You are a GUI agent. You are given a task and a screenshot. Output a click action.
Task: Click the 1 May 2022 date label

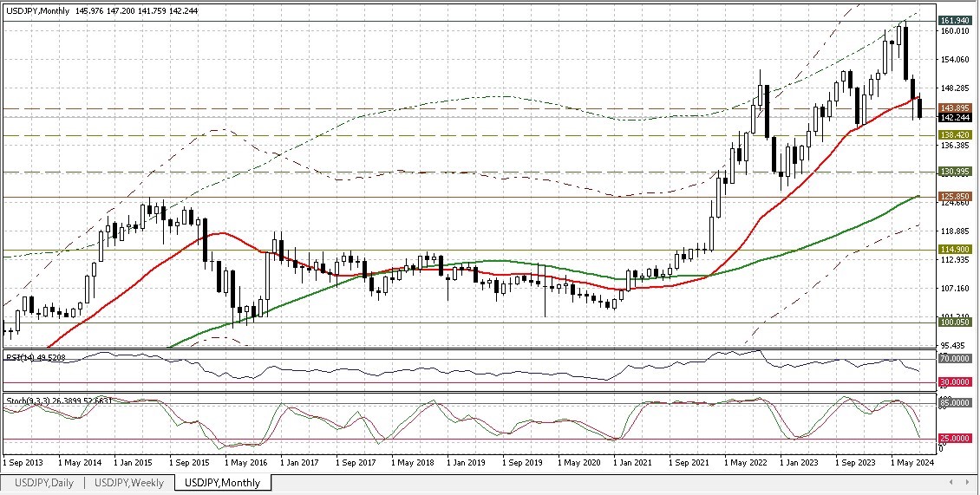point(745,463)
